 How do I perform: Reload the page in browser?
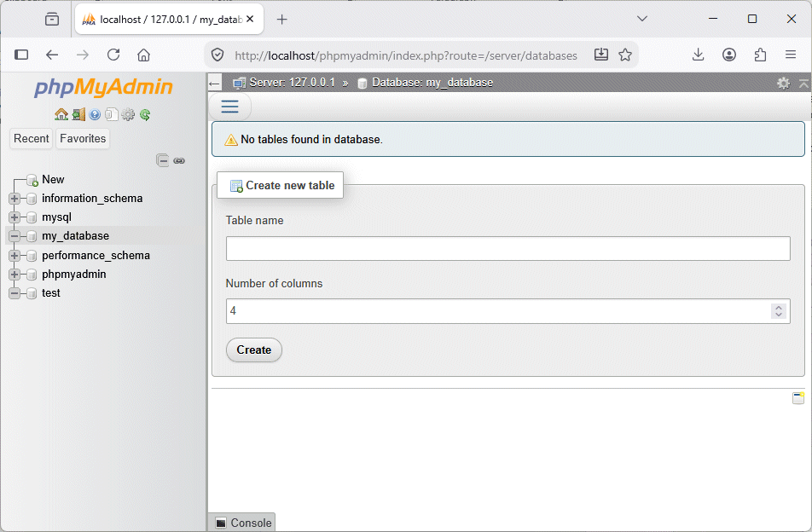point(113,55)
